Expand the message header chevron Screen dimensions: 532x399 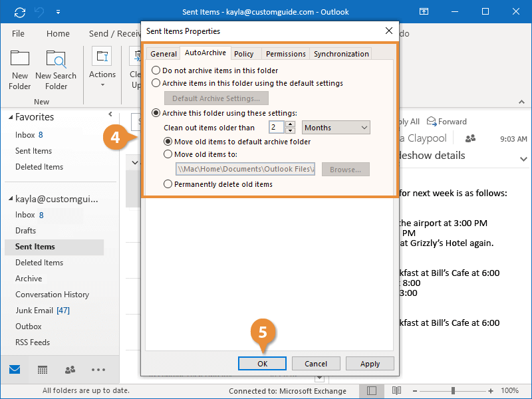click(523, 159)
